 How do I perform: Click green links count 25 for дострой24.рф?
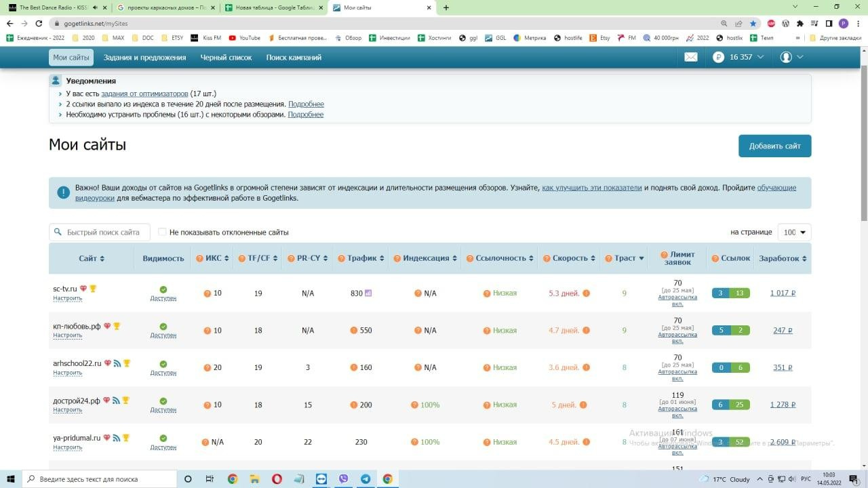coord(739,405)
